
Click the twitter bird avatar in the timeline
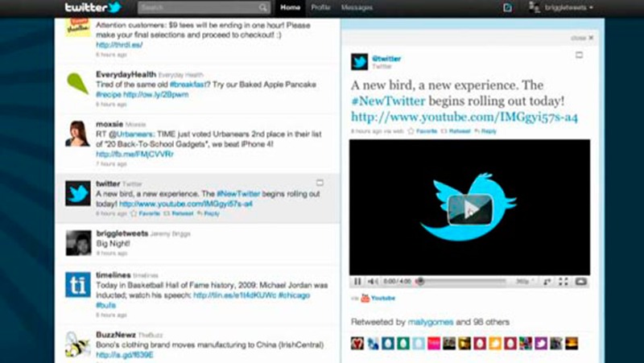78,193
